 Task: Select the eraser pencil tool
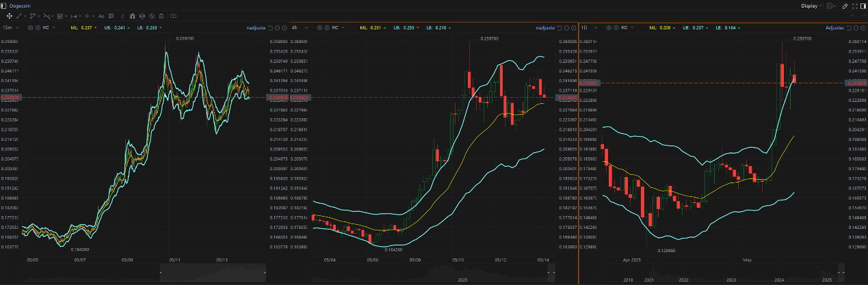[x=122, y=16]
